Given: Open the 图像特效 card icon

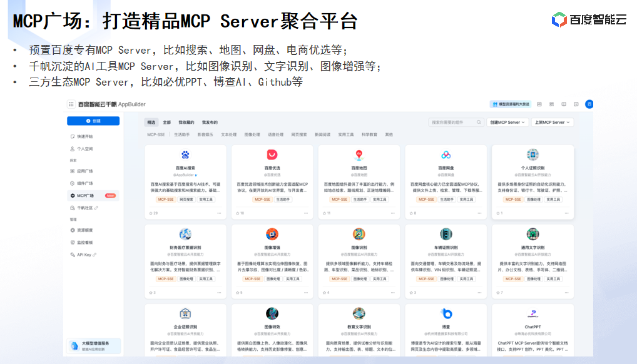Looking at the screenshot, I should (x=272, y=313).
